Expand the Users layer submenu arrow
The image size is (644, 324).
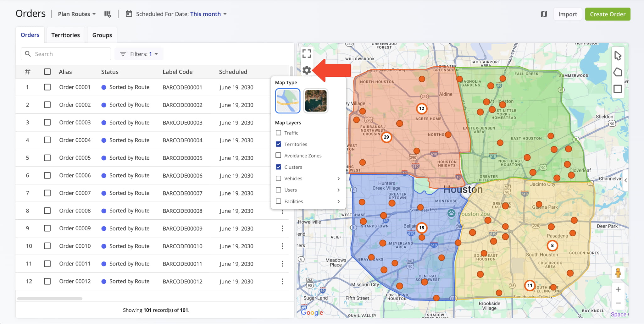click(x=339, y=190)
